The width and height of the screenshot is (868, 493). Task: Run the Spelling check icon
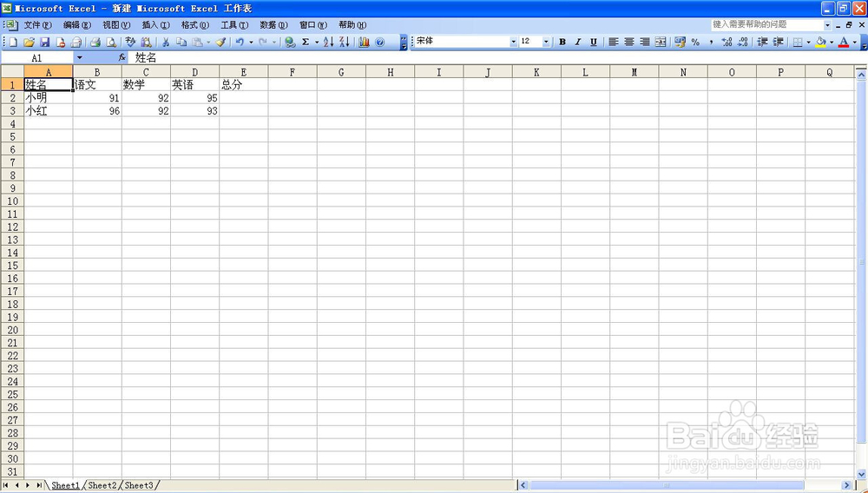[x=130, y=42]
